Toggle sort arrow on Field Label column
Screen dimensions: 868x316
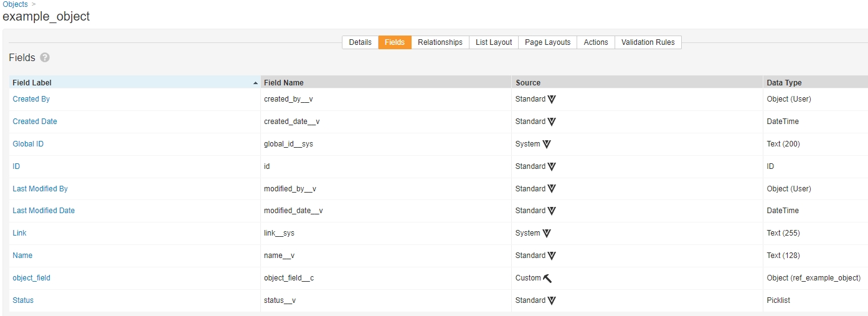[255, 83]
